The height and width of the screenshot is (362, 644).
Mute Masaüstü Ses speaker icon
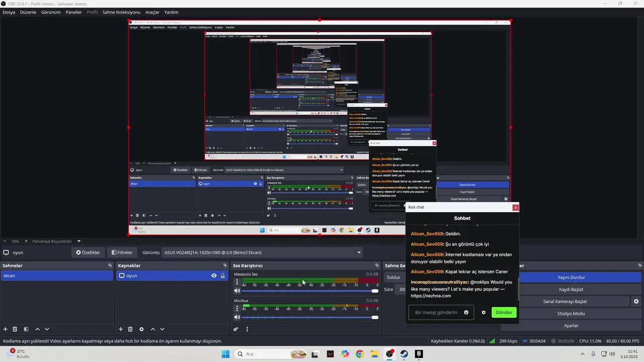(x=237, y=291)
